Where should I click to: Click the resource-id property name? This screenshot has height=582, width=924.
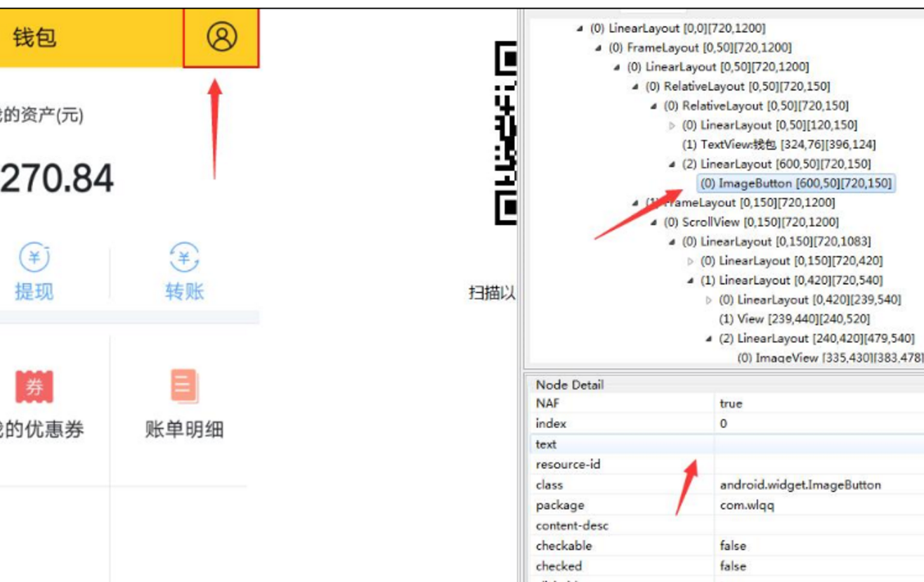(568, 465)
